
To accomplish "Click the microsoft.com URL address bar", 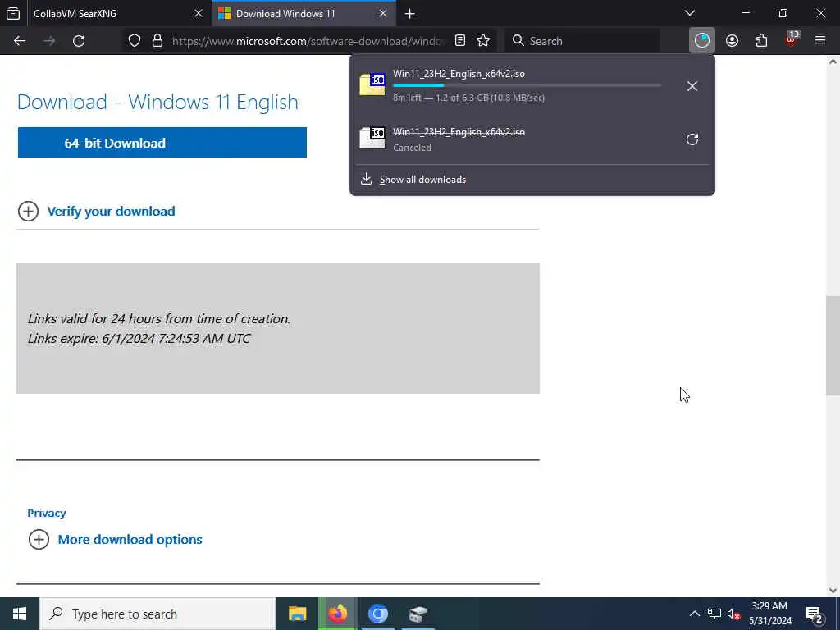I will [x=308, y=41].
